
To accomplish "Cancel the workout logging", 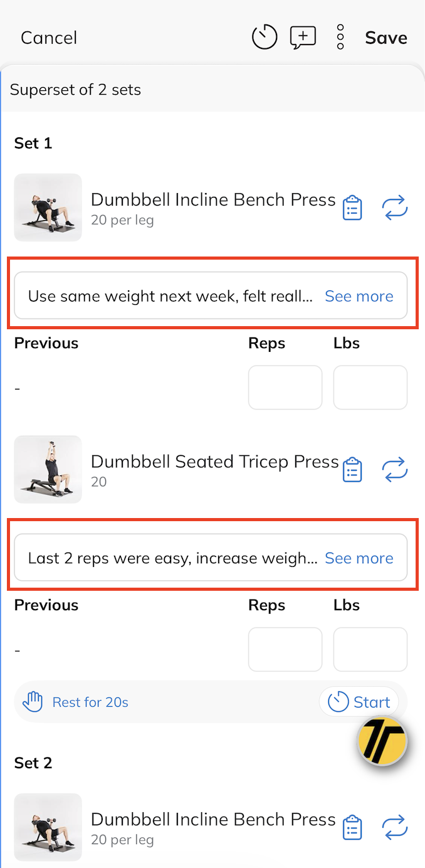I will (x=49, y=38).
